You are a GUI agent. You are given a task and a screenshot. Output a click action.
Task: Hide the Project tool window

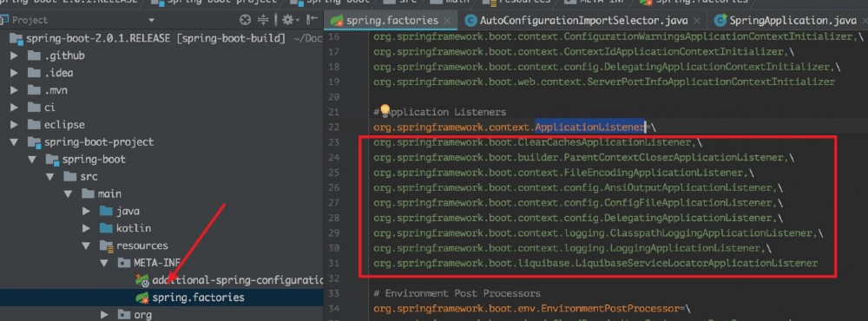pyautogui.click(x=312, y=21)
